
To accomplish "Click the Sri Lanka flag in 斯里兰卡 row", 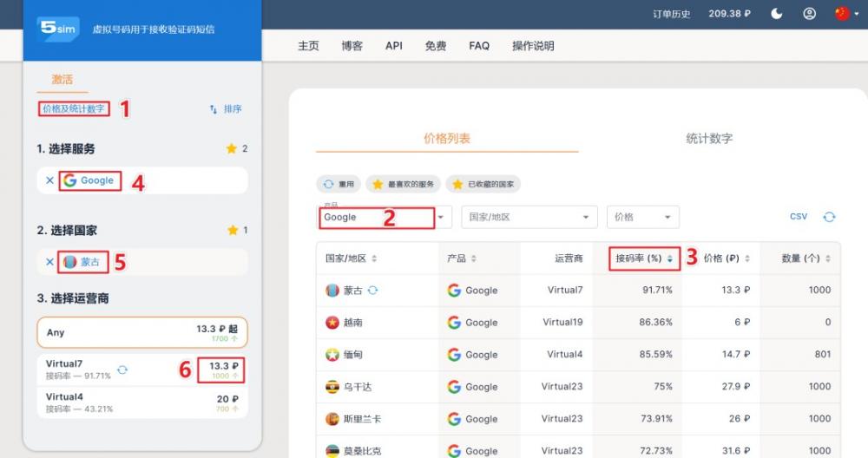I will pos(332,419).
